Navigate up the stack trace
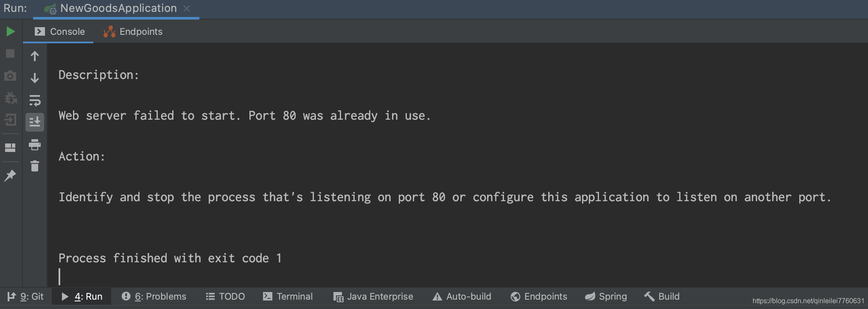 coord(35,56)
